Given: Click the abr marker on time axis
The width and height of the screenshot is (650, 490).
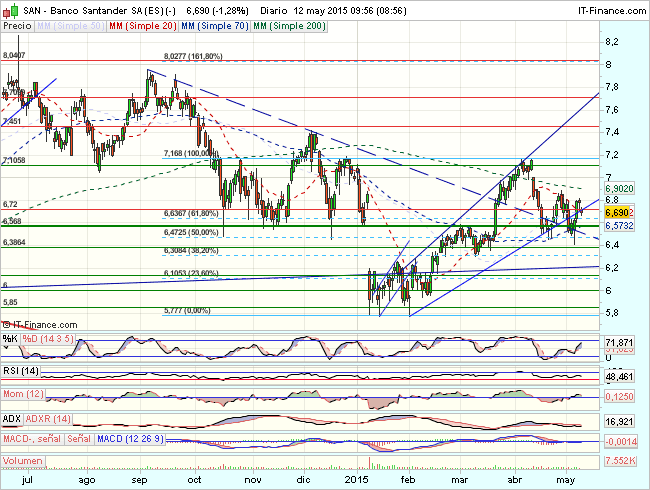Looking at the screenshot, I should point(514,480).
